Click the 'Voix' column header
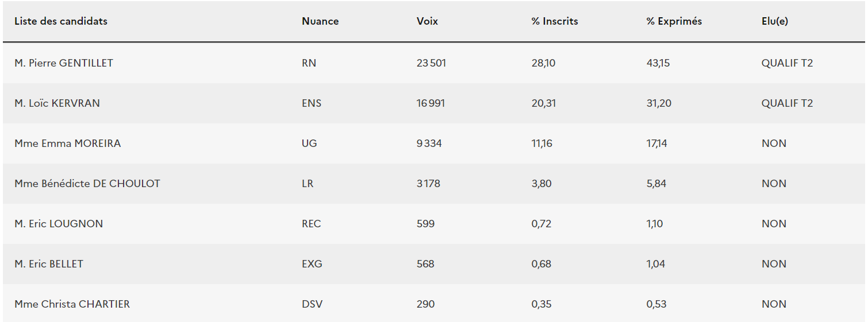 pos(427,21)
